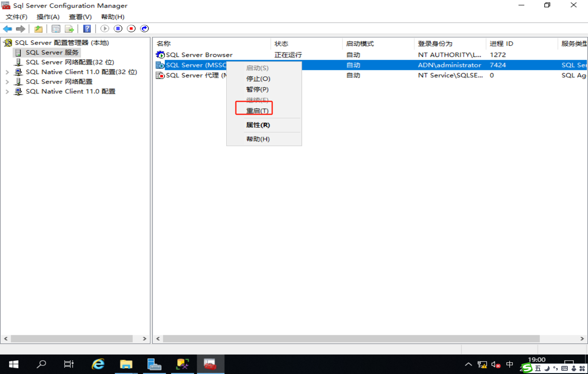This screenshot has width=588, height=374.
Task: Select SQL Server 网络配置(32 位) tree item
Action: pos(70,62)
